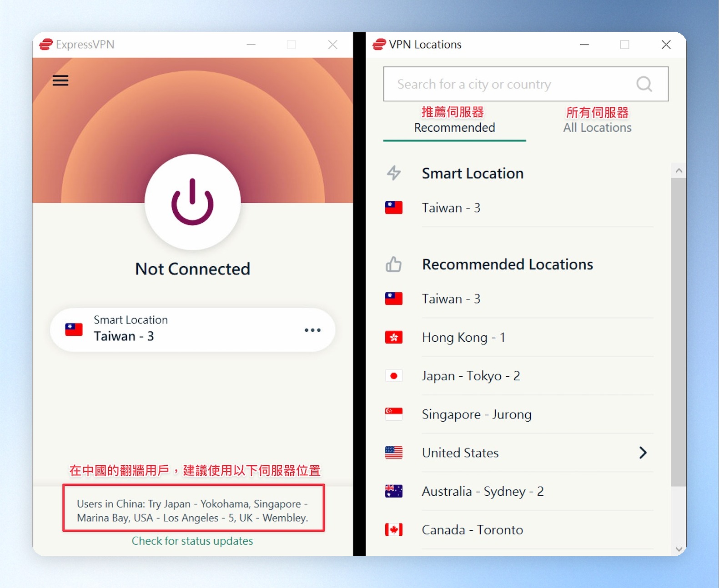Select Taiwan - 3 under Recommended Locations
719x588 pixels.
[519, 299]
